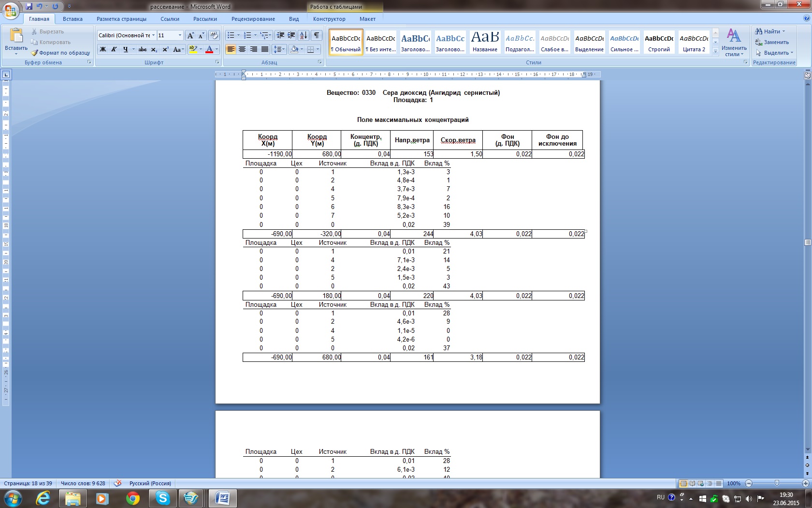The width and height of the screenshot is (812, 508).
Task: Open the font size dropdown
Action: point(180,35)
